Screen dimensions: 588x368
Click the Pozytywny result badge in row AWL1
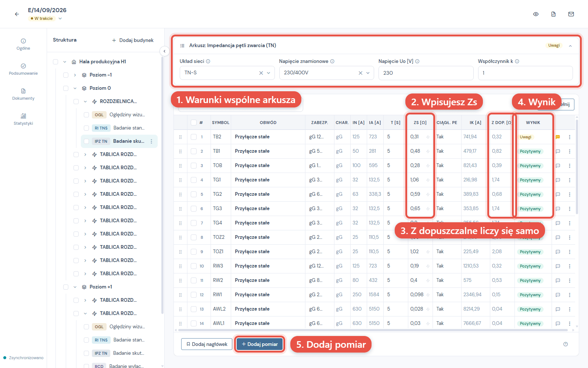click(x=530, y=323)
